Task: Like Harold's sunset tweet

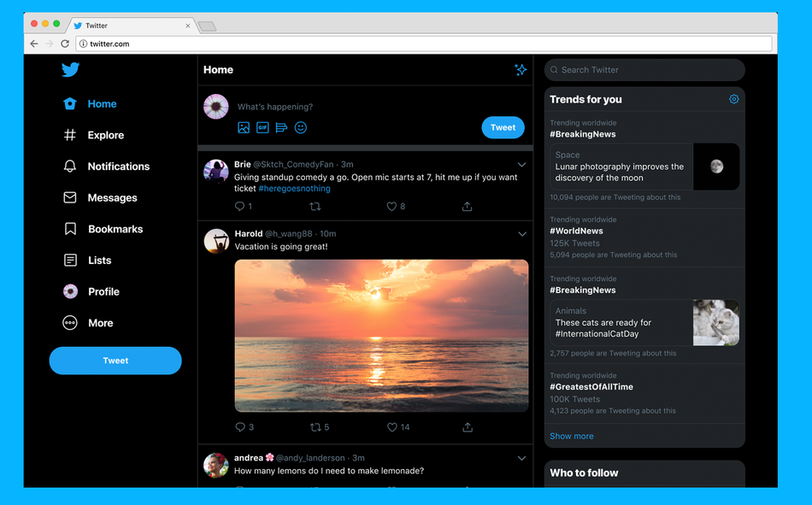Action: (391, 426)
